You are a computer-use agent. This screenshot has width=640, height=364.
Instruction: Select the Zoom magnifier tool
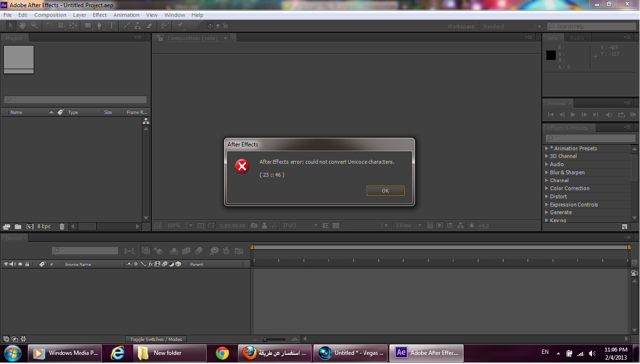34,25
